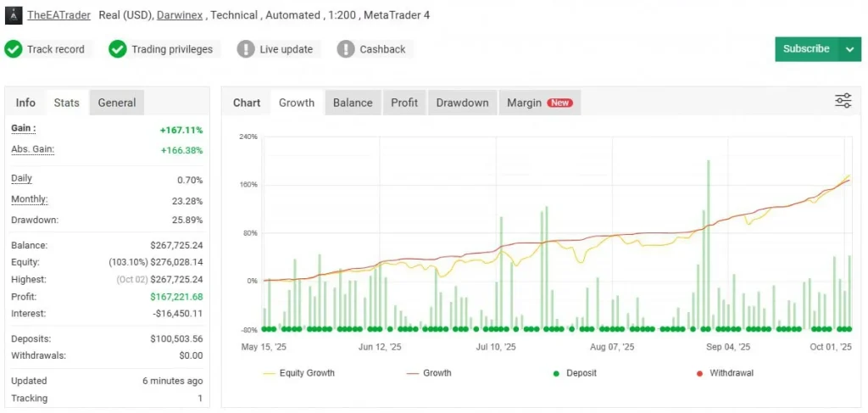
Task: Click the Trading privileges green checkmark icon
Action: pyautogui.click(x=117, y=49)
